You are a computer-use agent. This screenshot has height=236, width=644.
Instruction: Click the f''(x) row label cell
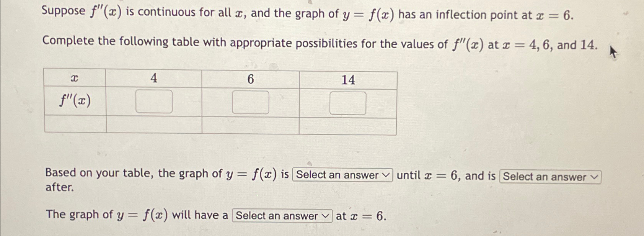pyautogui.click(x=75, y=102)
